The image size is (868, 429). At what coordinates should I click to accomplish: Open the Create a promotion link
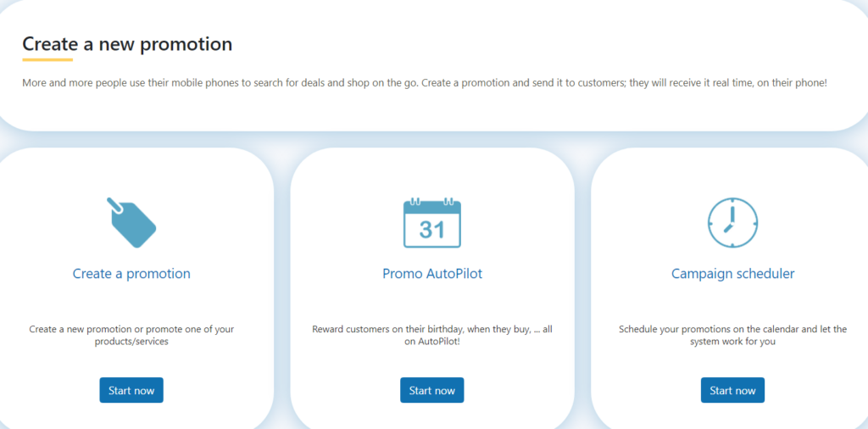pyautogui.click(x=131, y=274)
